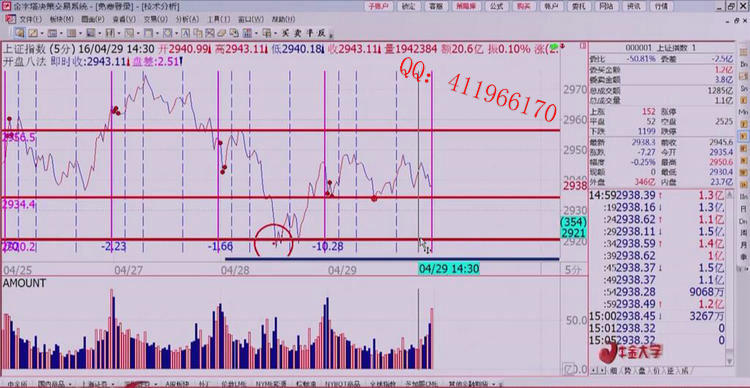750x388 pixels.
Task: Click the first toolbar icon below 文件 menu
Action: tap(19, 33)
